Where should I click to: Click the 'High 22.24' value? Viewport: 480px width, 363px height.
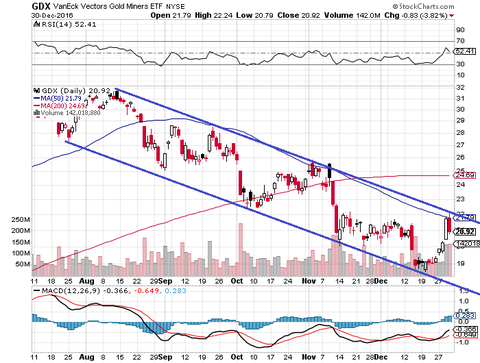[x=213, y=15]
